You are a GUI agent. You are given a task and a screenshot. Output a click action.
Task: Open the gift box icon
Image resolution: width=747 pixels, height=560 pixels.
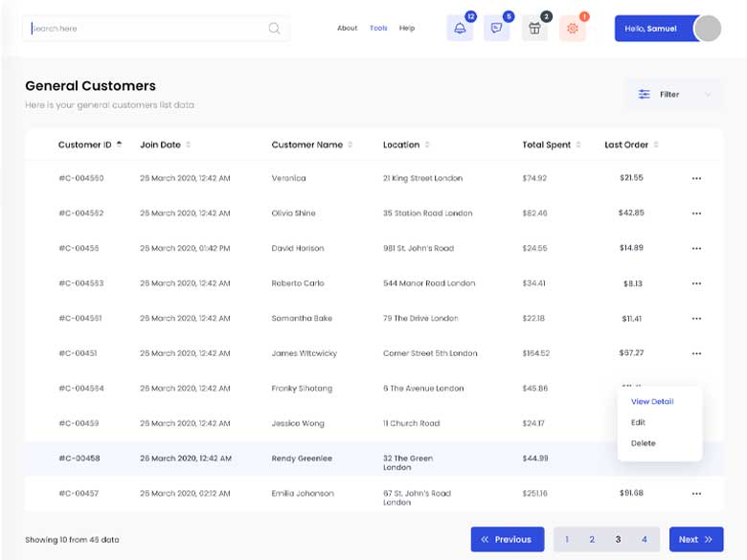coord(534,28)
